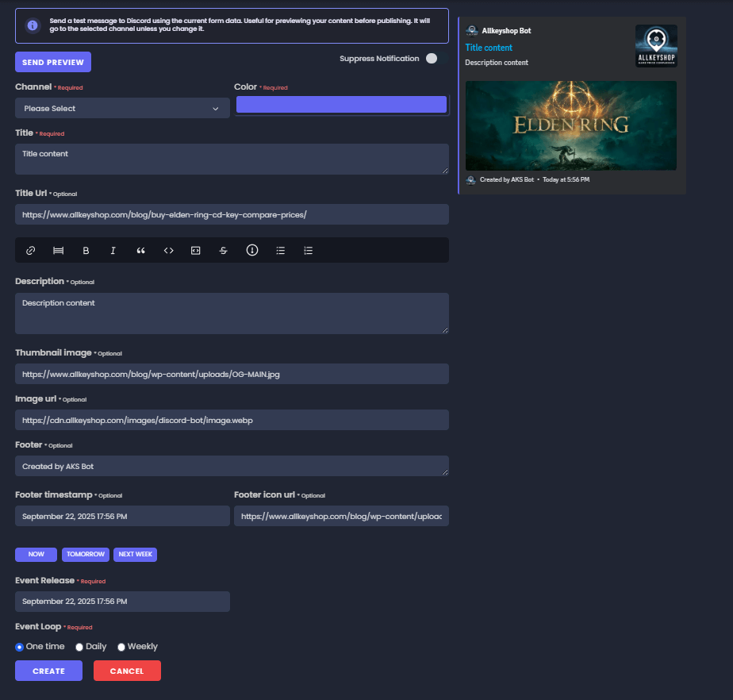This screenshot has height=700, width=733.
Task: Apply italic formatting from toolbar
Action: (x=113, y=250)
